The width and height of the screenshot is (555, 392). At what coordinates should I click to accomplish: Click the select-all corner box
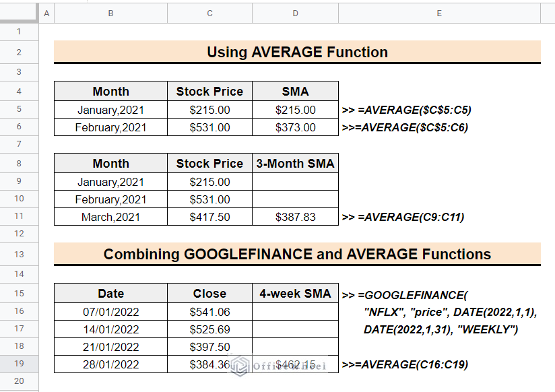click(x=19, y=13)
